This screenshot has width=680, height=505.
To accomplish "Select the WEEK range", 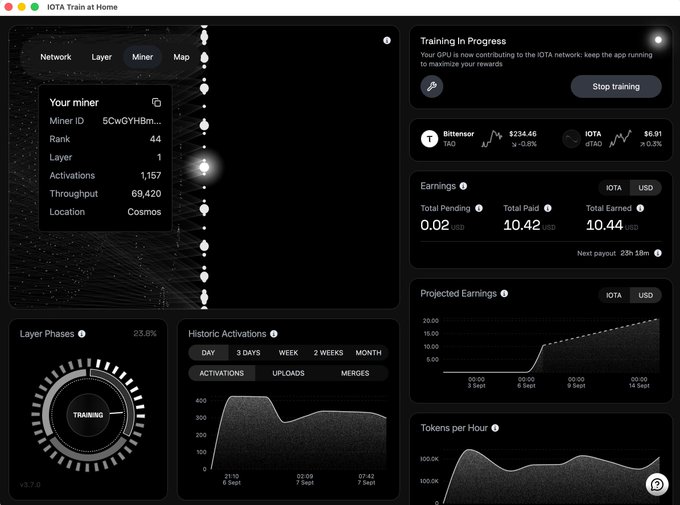I will coord(288,353).
